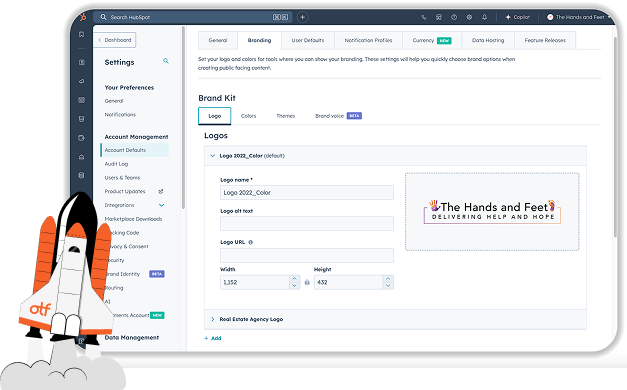Open the User Defaults tab
The image size is (627, 390).
(308, 40)
